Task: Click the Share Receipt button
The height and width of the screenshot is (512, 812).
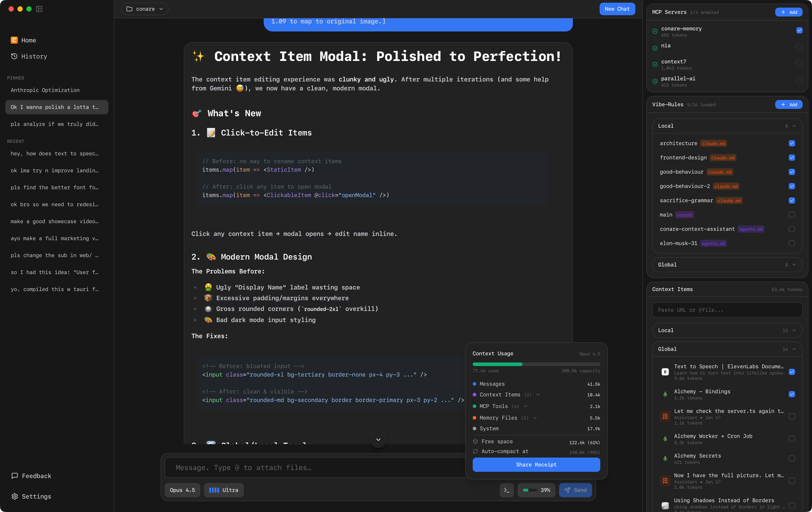Action: pyautogui.click(x=536, y=464)
